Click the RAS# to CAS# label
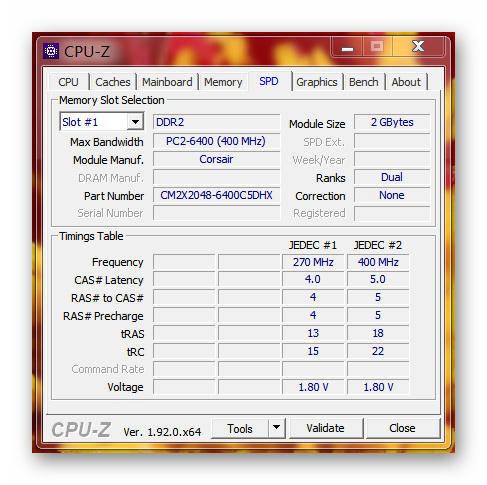The height and width of the screenshot is (485, 487). click(x=107, y=298)
